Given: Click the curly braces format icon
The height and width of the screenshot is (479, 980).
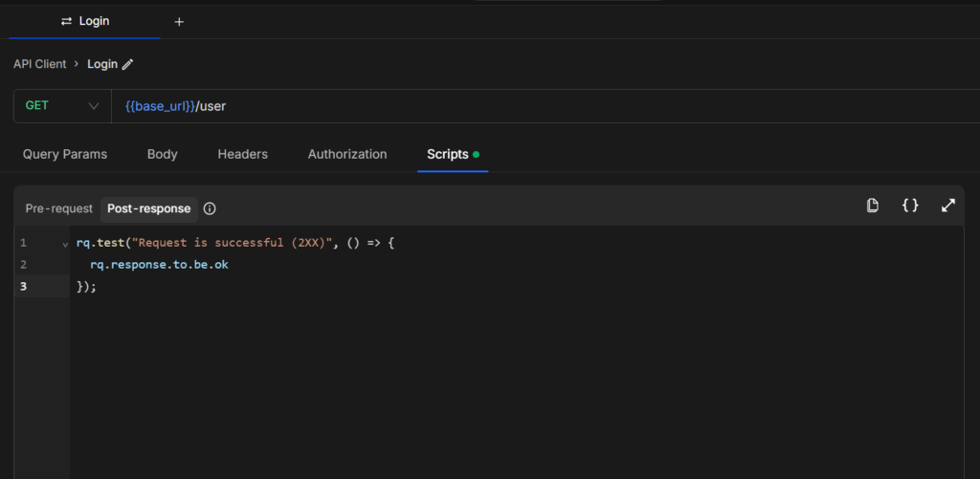Looking at the screenshot, I should (910, 206).
